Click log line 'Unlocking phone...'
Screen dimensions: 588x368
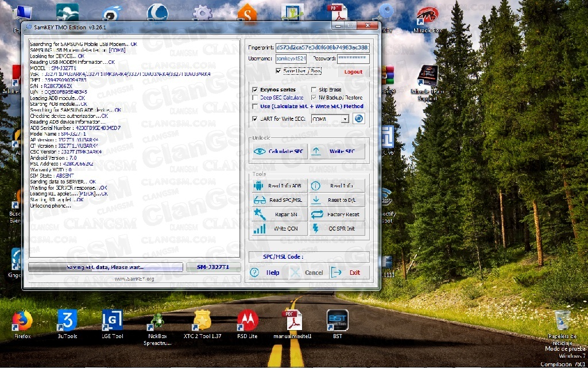[51, 206]
